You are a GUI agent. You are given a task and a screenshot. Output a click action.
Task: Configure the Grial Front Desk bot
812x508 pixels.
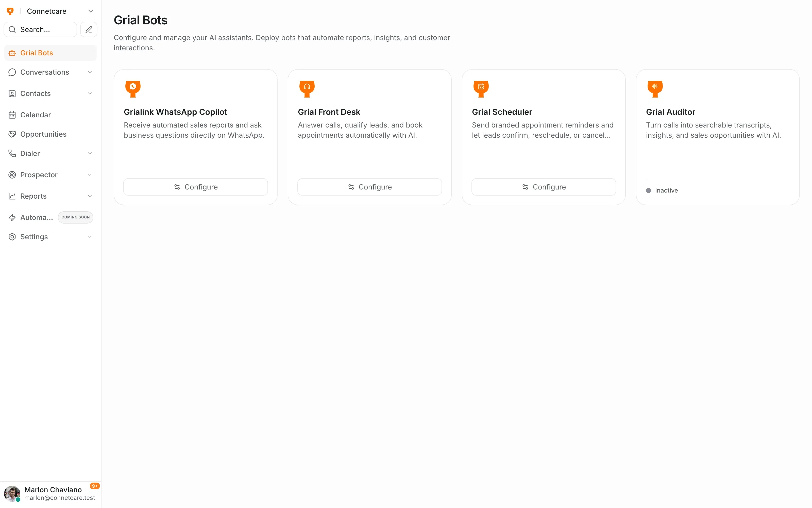[x=370, y=187]
